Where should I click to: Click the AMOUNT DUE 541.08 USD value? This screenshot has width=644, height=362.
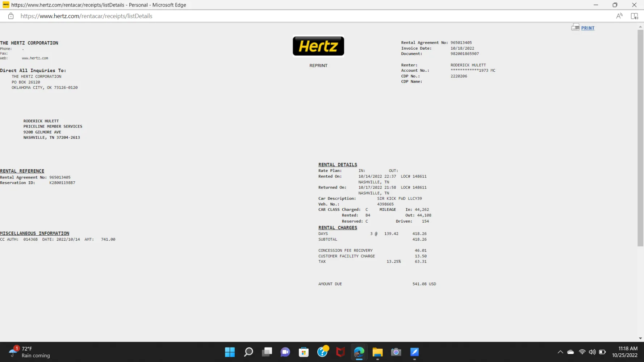point(424,284)
